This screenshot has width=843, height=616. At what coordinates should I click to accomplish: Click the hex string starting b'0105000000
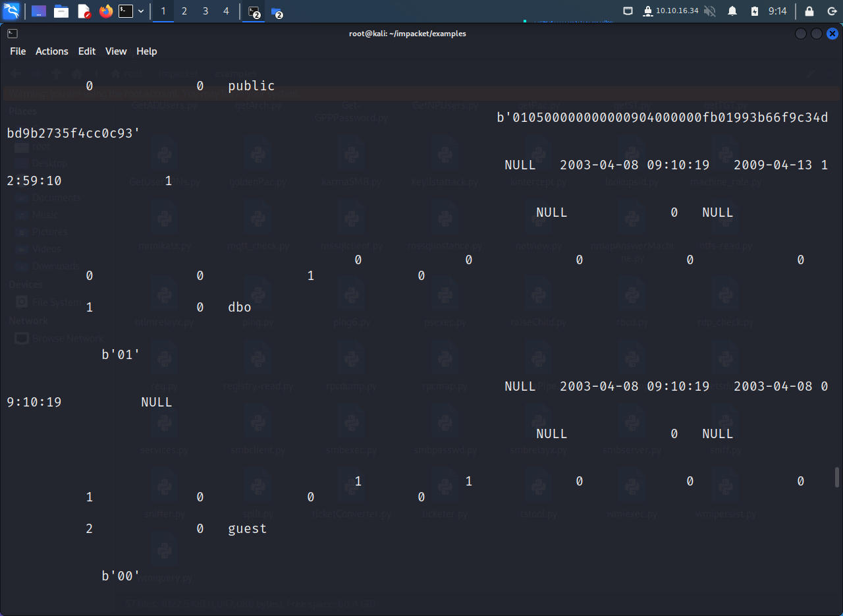663,118
